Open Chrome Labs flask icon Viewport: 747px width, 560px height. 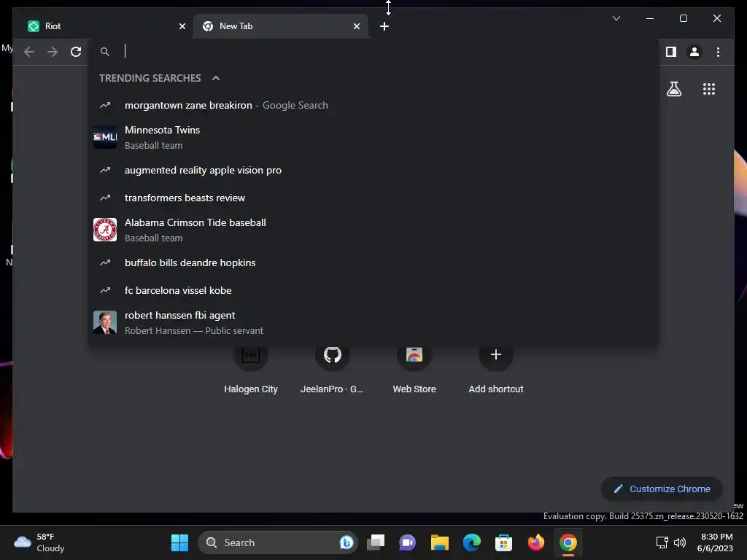(673, 88)
